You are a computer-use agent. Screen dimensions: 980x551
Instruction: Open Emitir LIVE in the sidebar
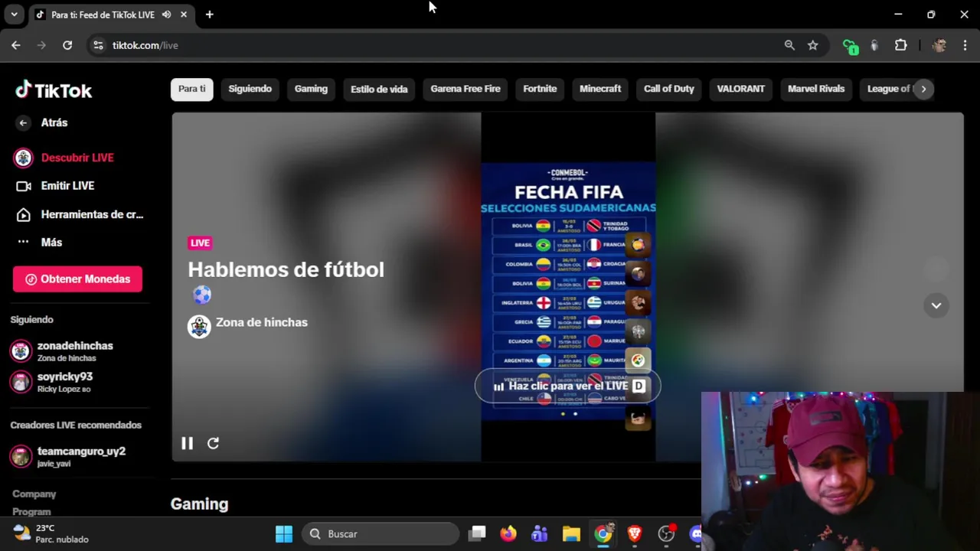point(67,186)
